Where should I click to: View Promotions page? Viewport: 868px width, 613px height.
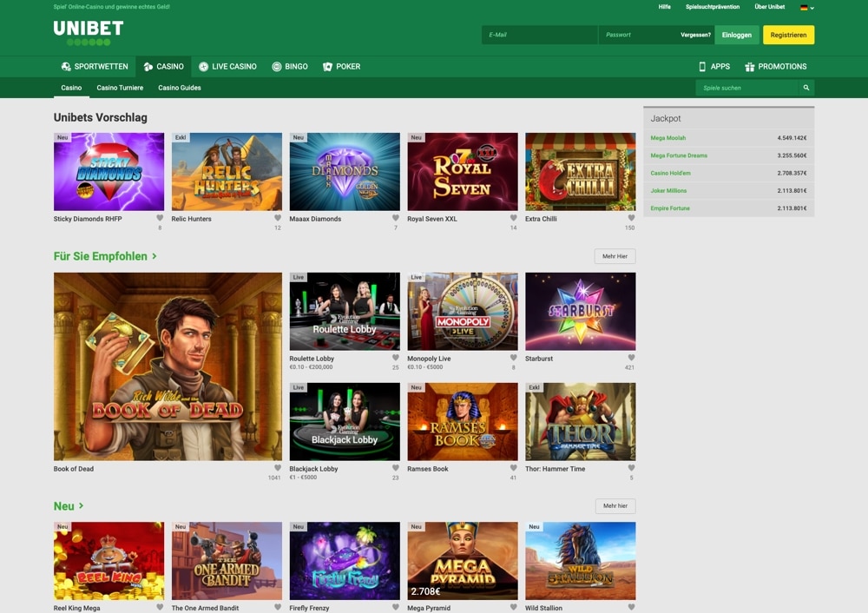(775, 67)
